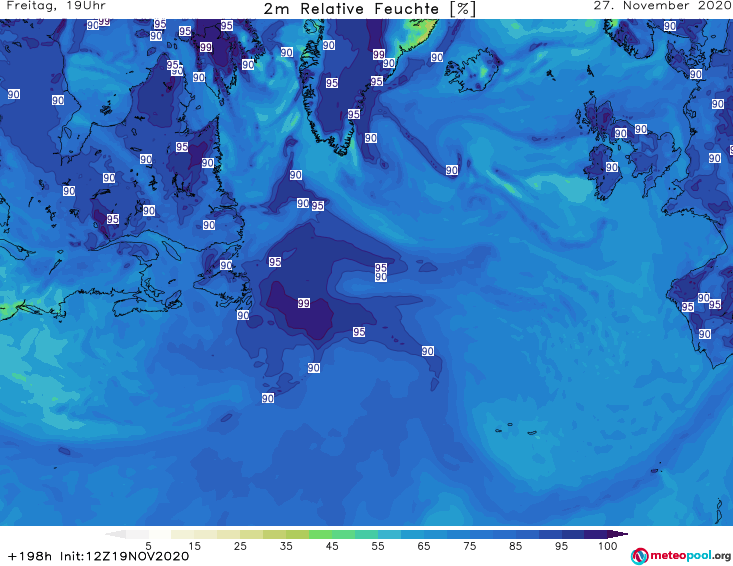Click colorbar tick label "35"
This screenshot has height=566, width=733.
click(286, 546)
